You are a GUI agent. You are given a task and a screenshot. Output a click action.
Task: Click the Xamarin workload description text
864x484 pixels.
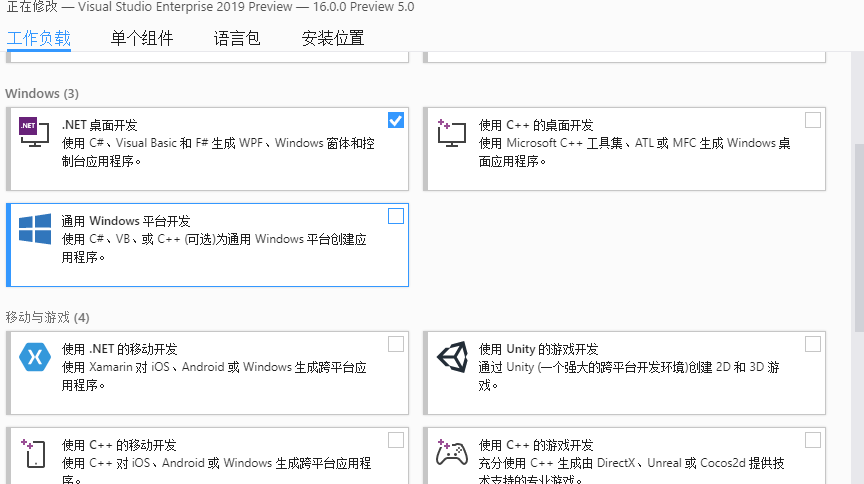pos(214,376)
